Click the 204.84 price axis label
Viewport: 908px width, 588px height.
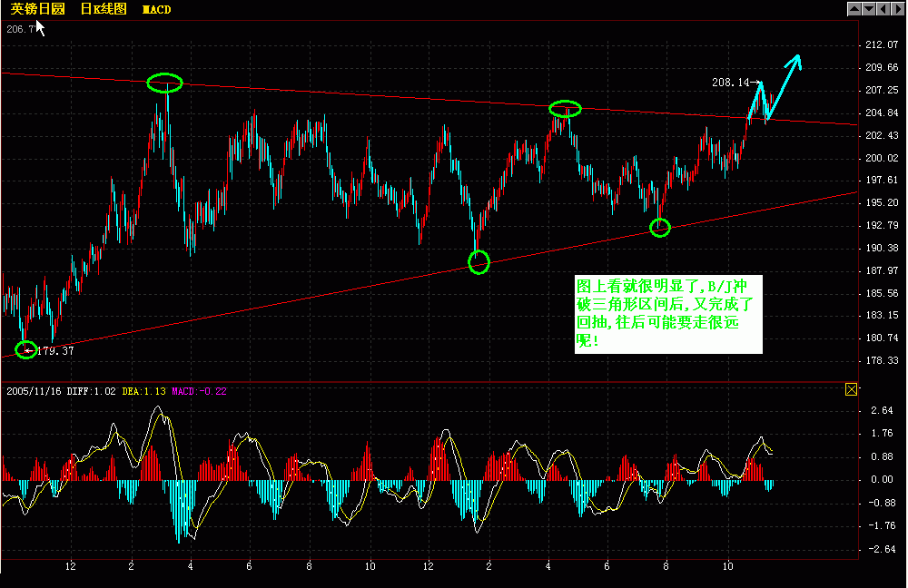[x=882, y=113]
